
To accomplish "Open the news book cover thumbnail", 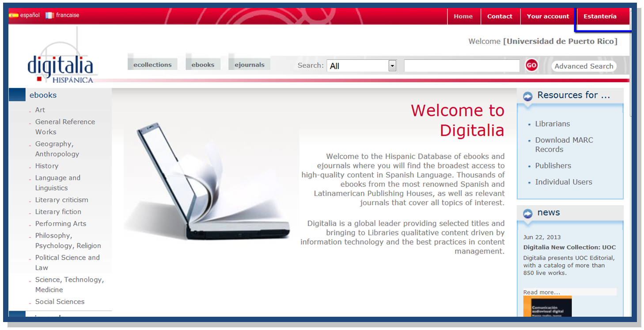I will coord(547,306).
